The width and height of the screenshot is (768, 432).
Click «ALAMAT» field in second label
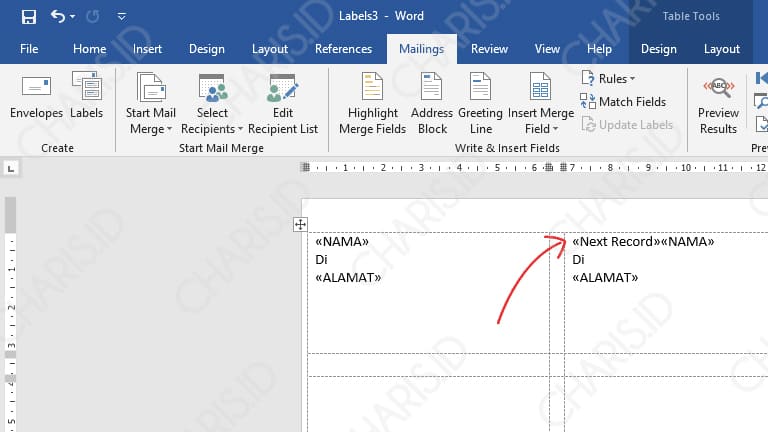click(x=605, y=278)
